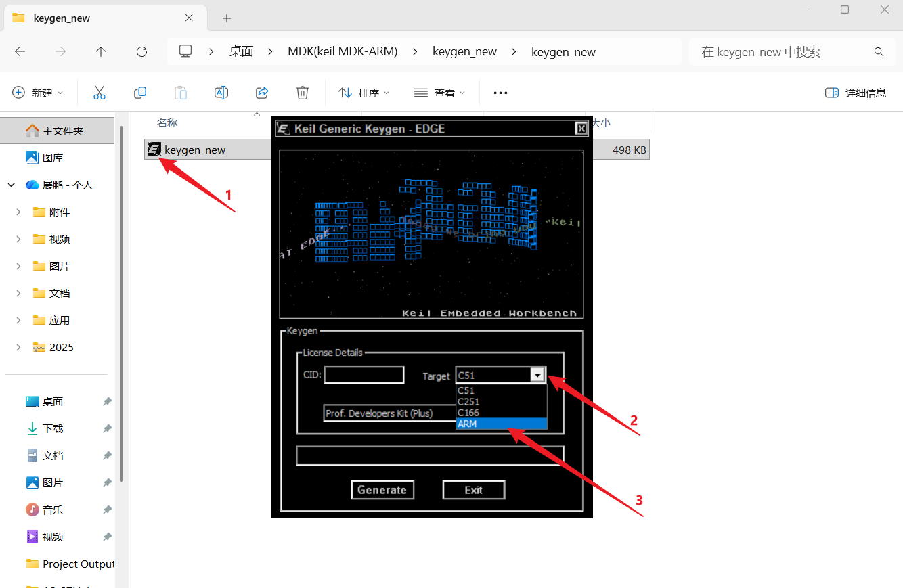This screenshot has height=588, width=903.
Task: Sort files by the 名称 column
Action: point(167,122)
